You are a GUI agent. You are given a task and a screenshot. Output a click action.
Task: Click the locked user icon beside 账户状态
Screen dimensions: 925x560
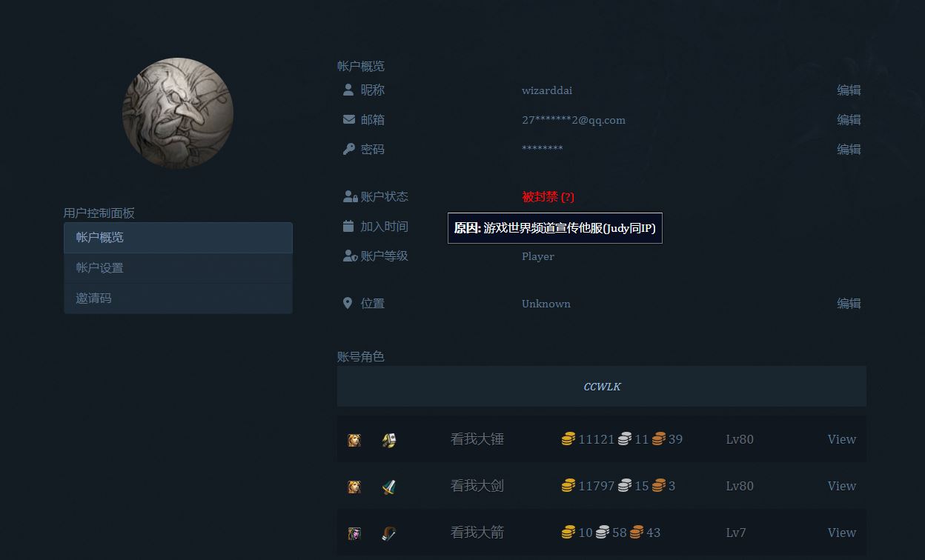click(x=350, y=197)
